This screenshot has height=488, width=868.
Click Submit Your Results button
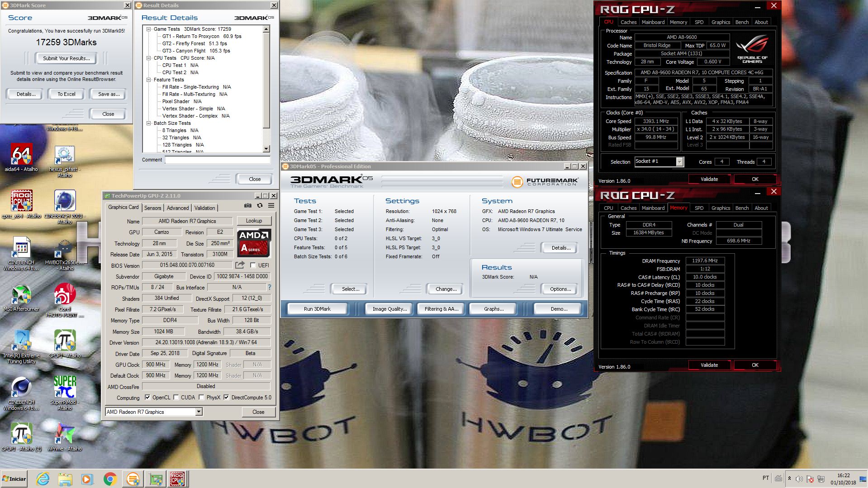click(66, 58)
